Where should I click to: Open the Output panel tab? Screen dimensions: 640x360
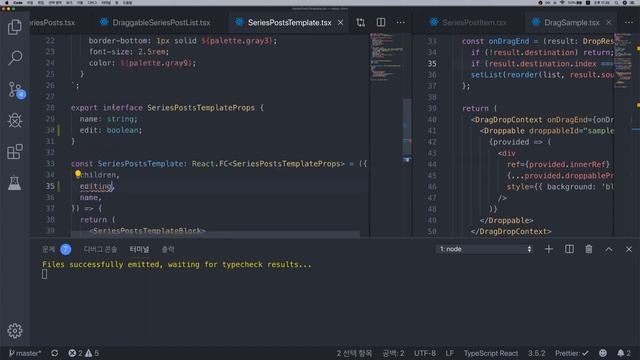(168, 249)
